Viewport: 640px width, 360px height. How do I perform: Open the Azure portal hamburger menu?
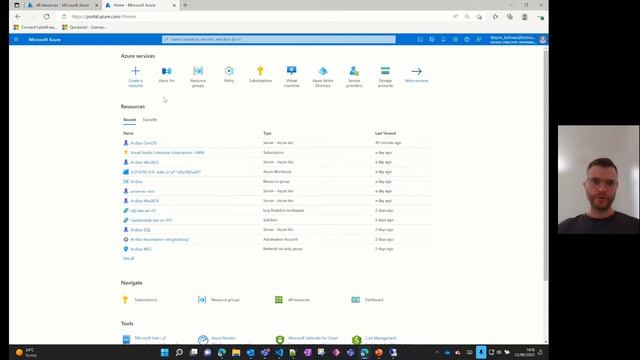[16, 40]
